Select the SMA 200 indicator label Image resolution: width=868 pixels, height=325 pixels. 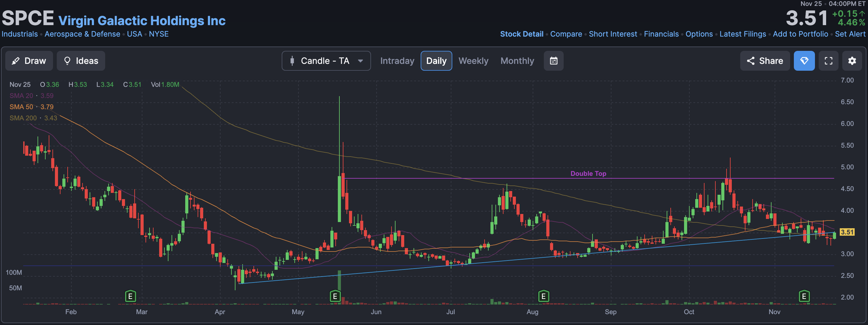point(33,118)
